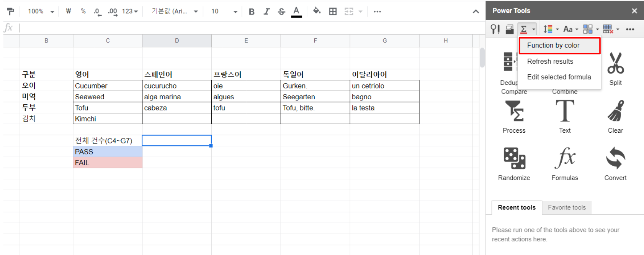Viewport: 644px width, 255px height.
Task: Open the Randomize tool
Action: tap(514, 164)
